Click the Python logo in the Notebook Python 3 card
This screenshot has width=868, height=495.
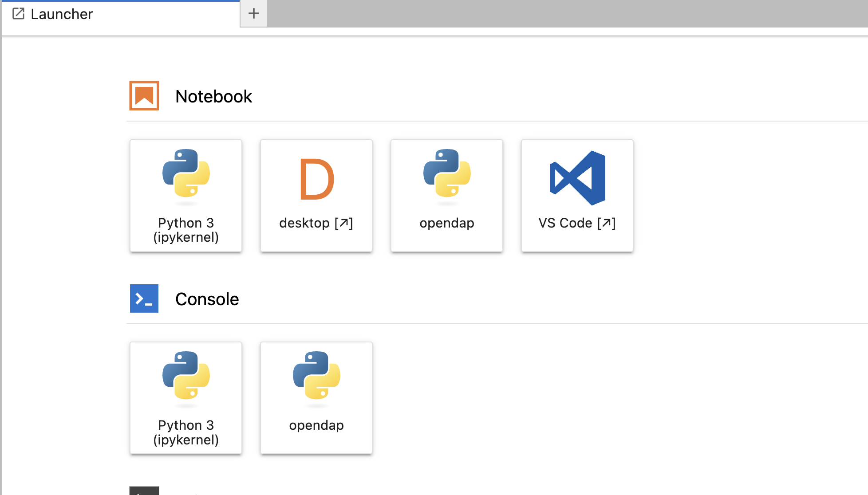point(186,173)
